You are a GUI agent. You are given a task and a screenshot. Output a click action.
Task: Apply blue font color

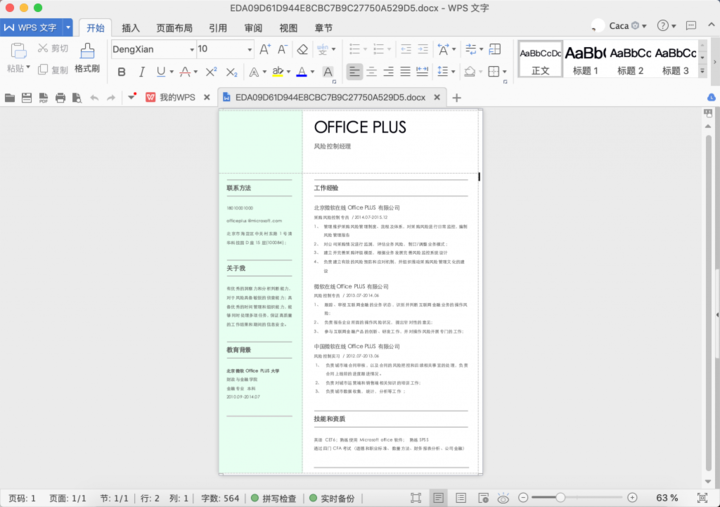[x=302, y=72]
